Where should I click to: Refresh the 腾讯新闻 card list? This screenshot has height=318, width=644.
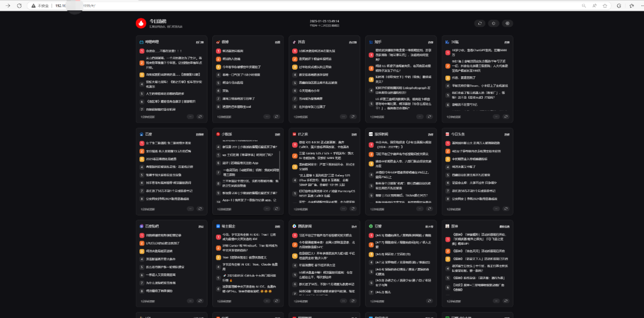coord(353,301)
